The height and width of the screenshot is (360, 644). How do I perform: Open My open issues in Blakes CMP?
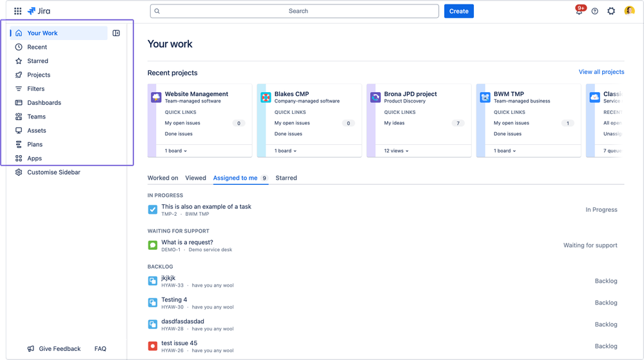pos(292,123)
